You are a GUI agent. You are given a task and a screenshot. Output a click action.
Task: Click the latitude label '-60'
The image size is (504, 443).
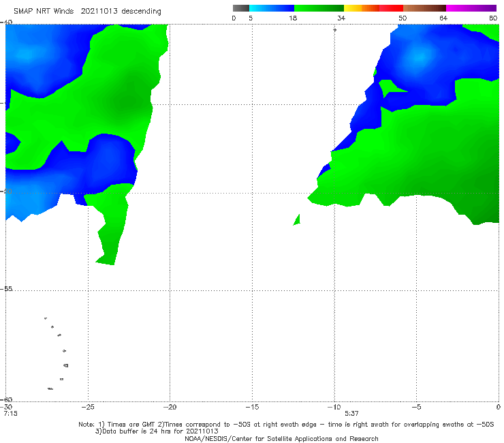(x=6, y=399)
